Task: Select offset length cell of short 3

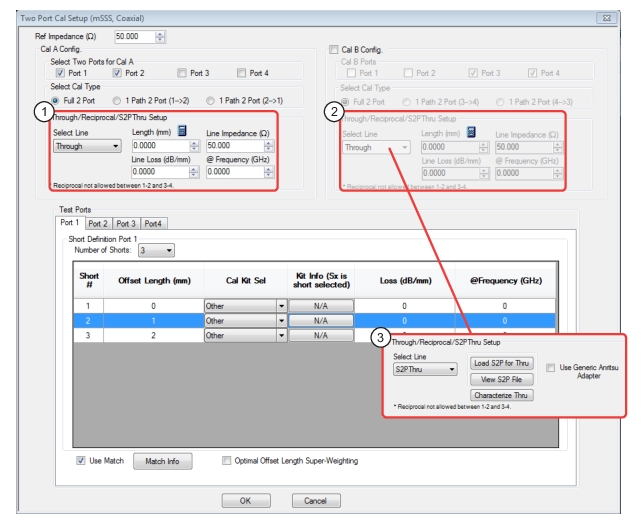Action: pyautogui.click(x=154, y=335)
